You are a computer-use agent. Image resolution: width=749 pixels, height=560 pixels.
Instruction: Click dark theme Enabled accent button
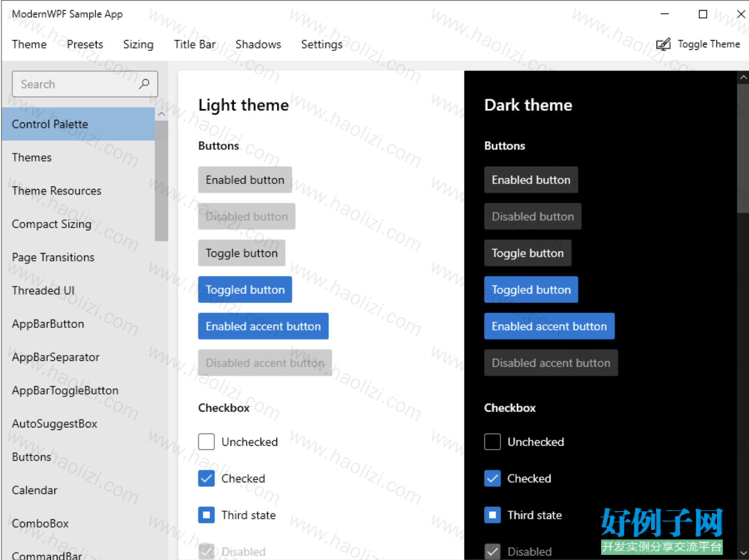[549, 326]
